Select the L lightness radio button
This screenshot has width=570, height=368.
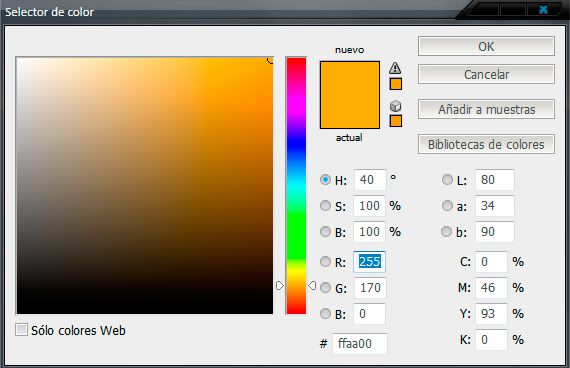coord(447,180)
